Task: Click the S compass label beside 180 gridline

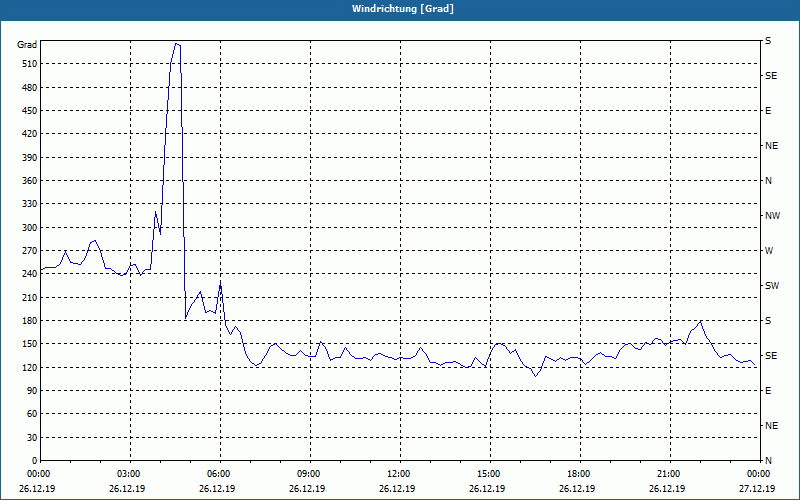Action: tap(768, 321)
